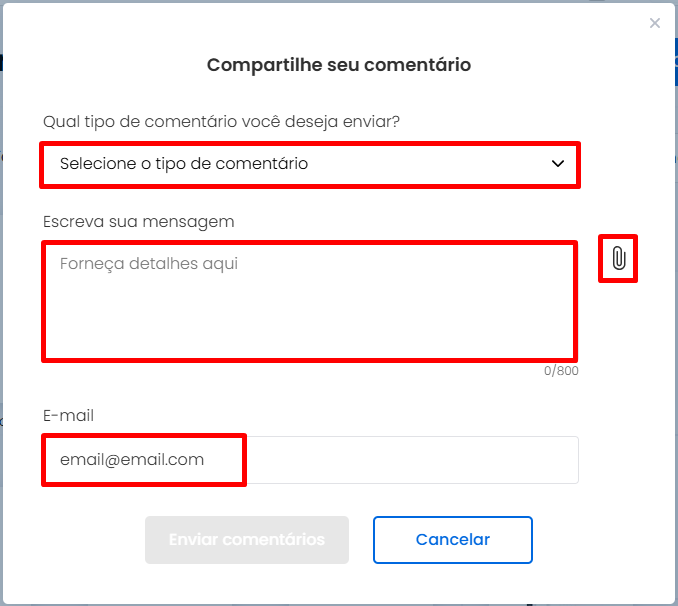
Task: Select the placeholder text in the comment type selector
Action: 184,164
